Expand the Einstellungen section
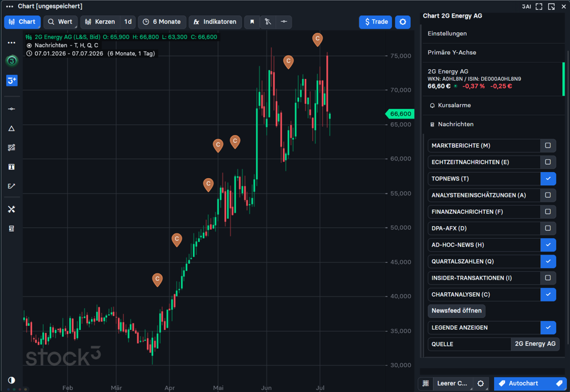The width and height of the screenshot is (570, 392). click(x=493, y=33)
